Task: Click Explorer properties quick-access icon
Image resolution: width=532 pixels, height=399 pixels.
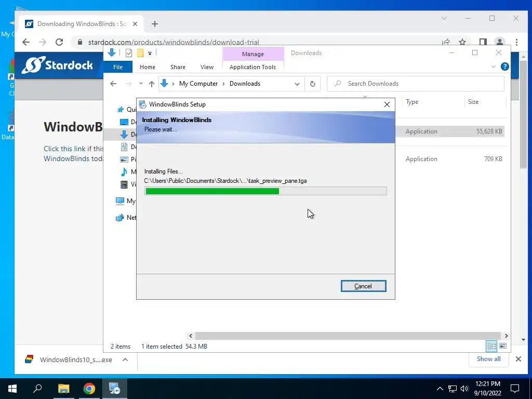Action: coord(129,53)
